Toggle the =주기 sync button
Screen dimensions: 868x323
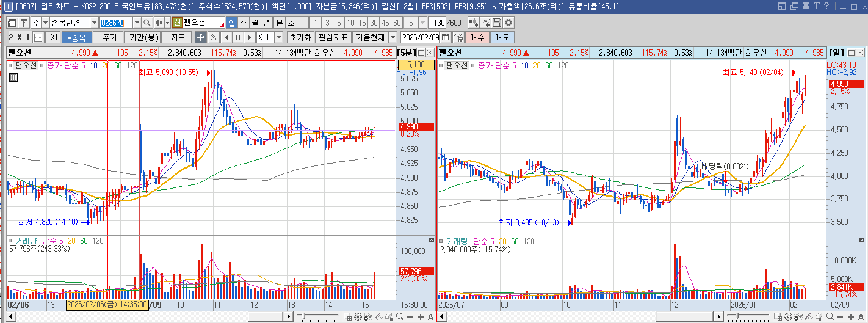[x=108, y=37]
